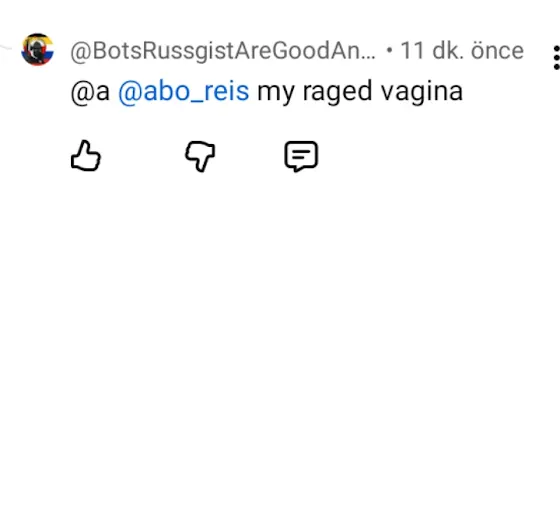Expand the comment's vertical ellipsis menu
This screenshot has height=529, width=560.
[556, 58]
